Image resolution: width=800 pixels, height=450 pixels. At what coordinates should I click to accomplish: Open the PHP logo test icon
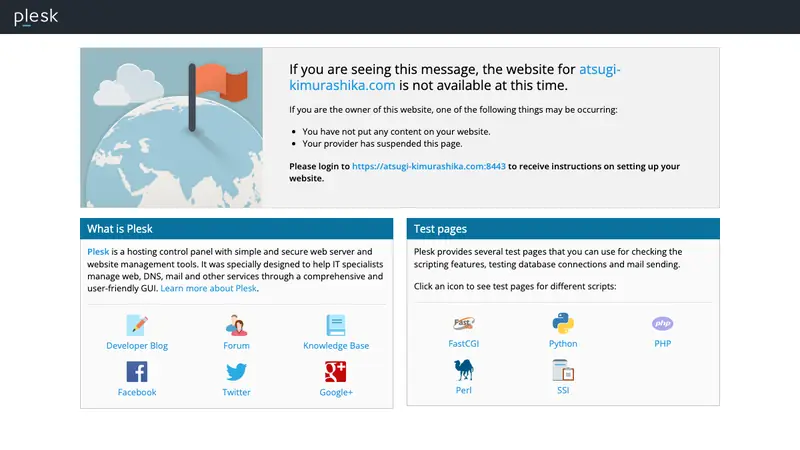coord(662,323)
